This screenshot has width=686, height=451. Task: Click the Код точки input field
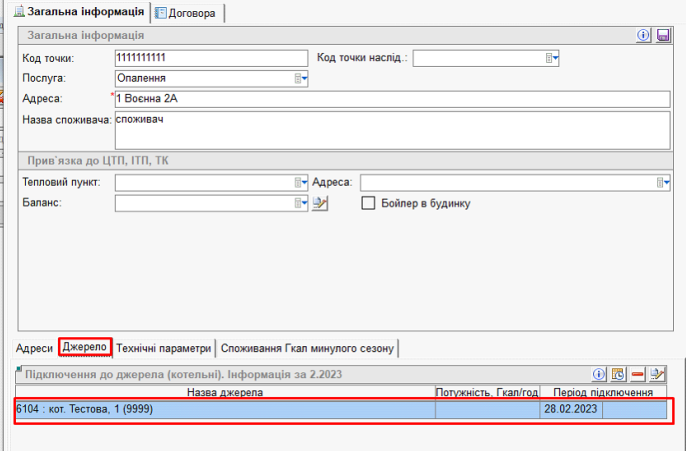(x=206, y=58)
